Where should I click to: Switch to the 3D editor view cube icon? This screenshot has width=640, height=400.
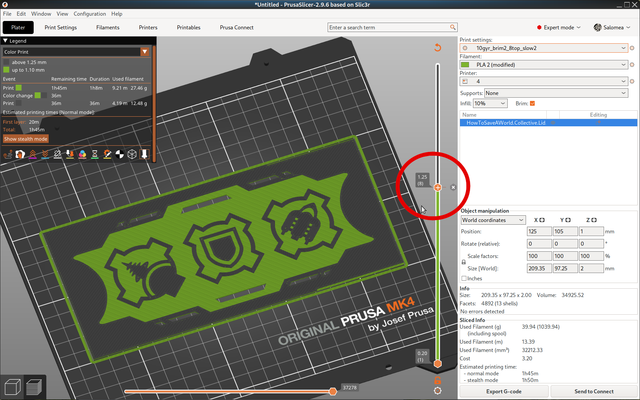[12, 387]
